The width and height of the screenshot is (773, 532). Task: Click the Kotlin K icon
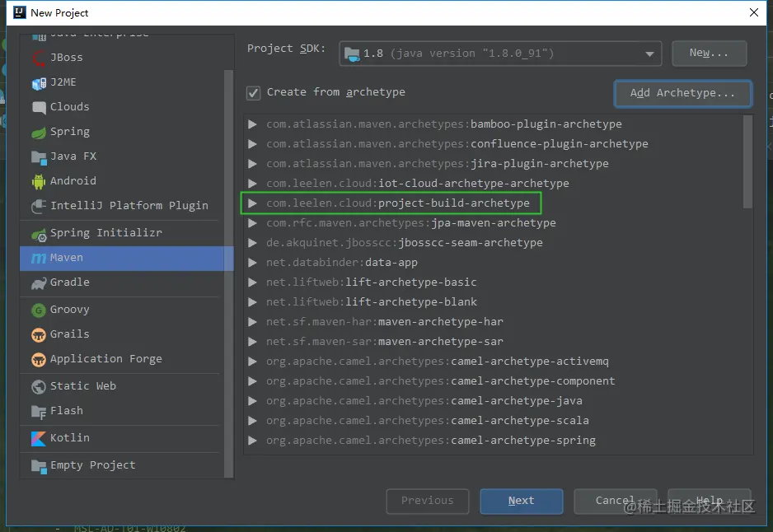(x=39, y=438)
